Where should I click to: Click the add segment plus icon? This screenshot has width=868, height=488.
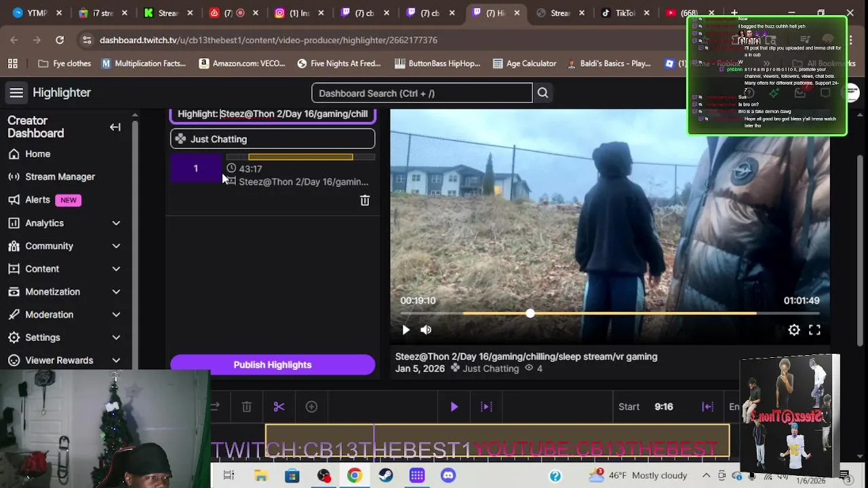tap(311, 407)
